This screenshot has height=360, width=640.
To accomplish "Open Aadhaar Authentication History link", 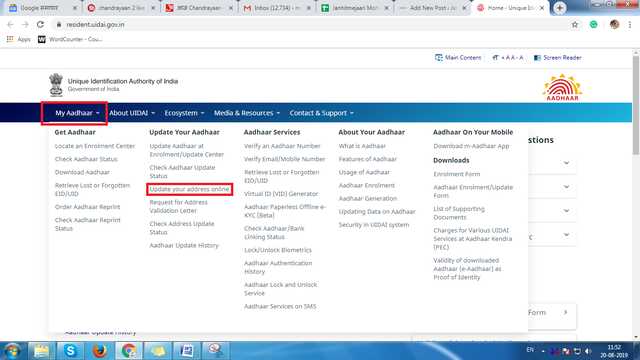I will point(278,267).
